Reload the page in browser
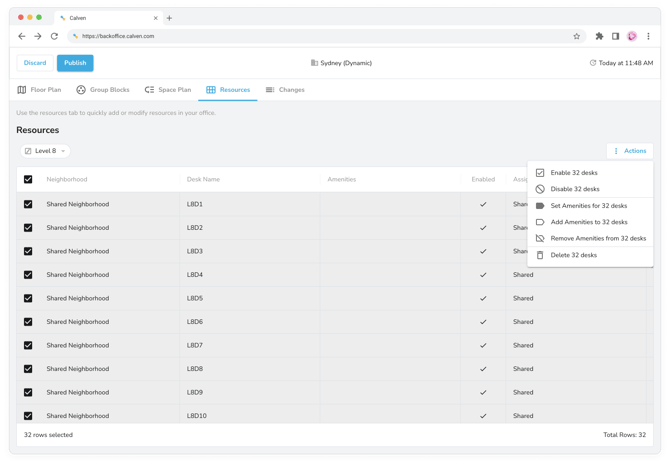This screenshot has width=670, height=465. click(54, 36)
